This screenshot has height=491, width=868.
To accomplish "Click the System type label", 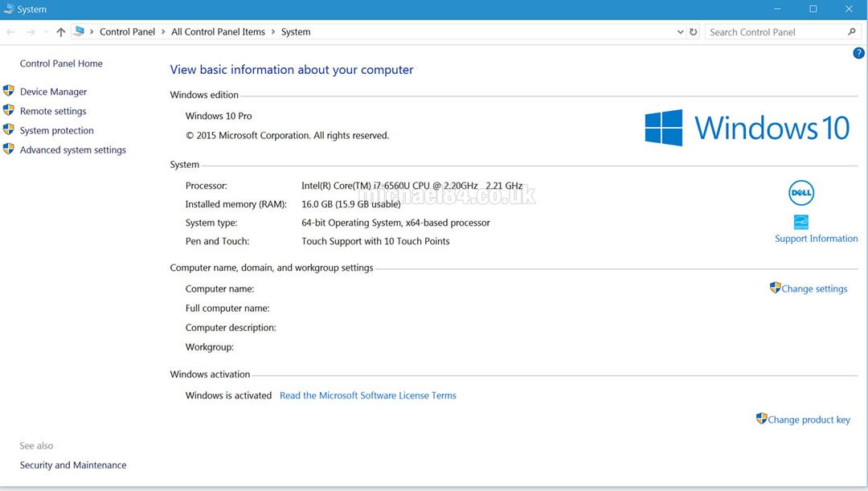I will coord(211,223).
